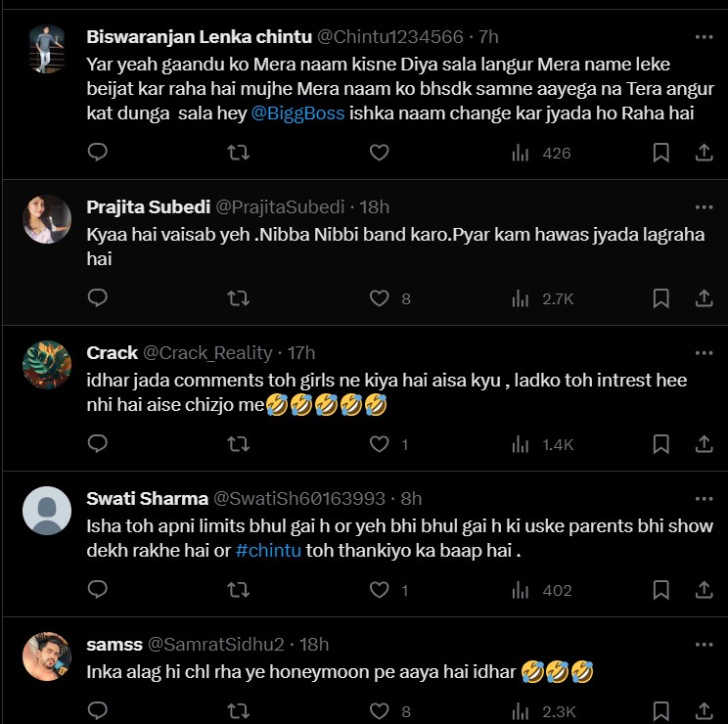The image size is (728, 724).
Task: Open more options menu on Crack's tweet
Action: coord(704,352)
